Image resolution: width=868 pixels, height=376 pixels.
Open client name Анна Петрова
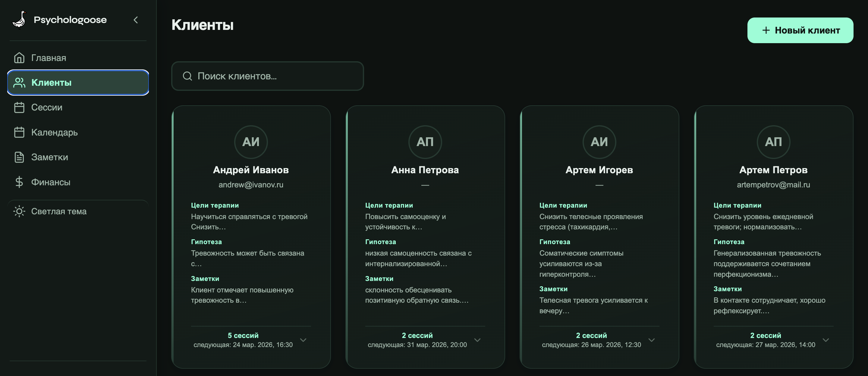coord(425,170)
